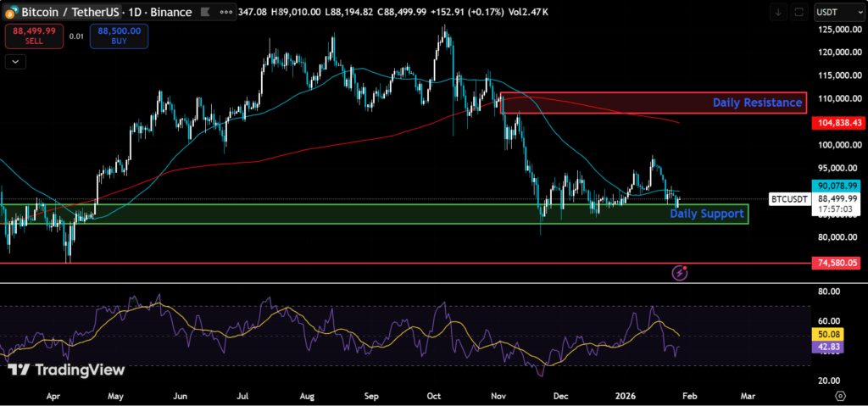Click the red SELL 88,499.99 button
Screen dimensions: 868x406
click(x=33, y=35)
